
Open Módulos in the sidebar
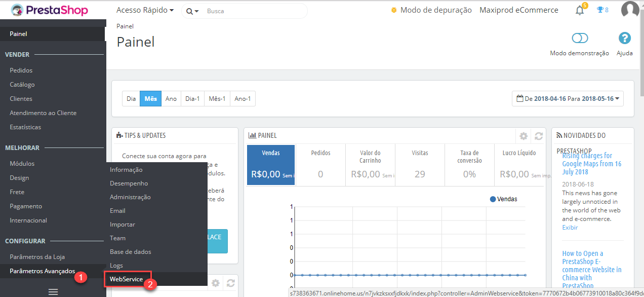22,164
